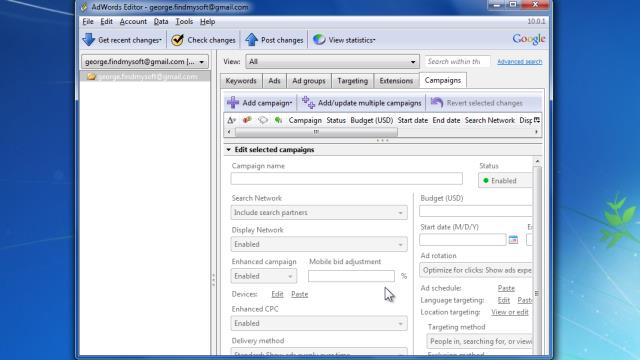Sort by the Search Network column header

490,120
